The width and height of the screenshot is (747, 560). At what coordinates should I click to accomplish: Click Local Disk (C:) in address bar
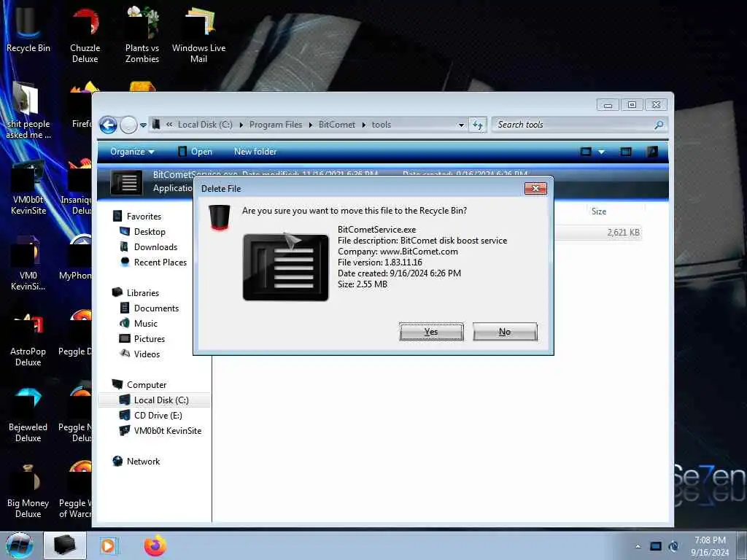tap(205, 125)
